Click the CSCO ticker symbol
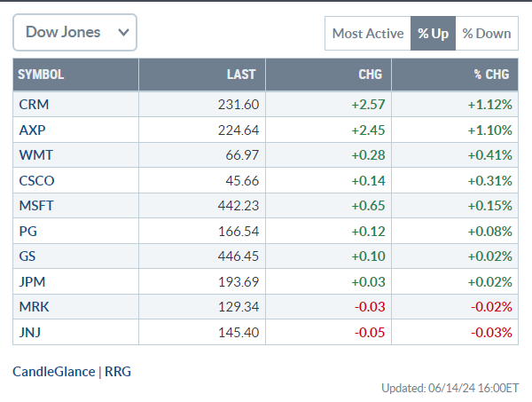This screenshot has height=402, width=532. point(36,181)
